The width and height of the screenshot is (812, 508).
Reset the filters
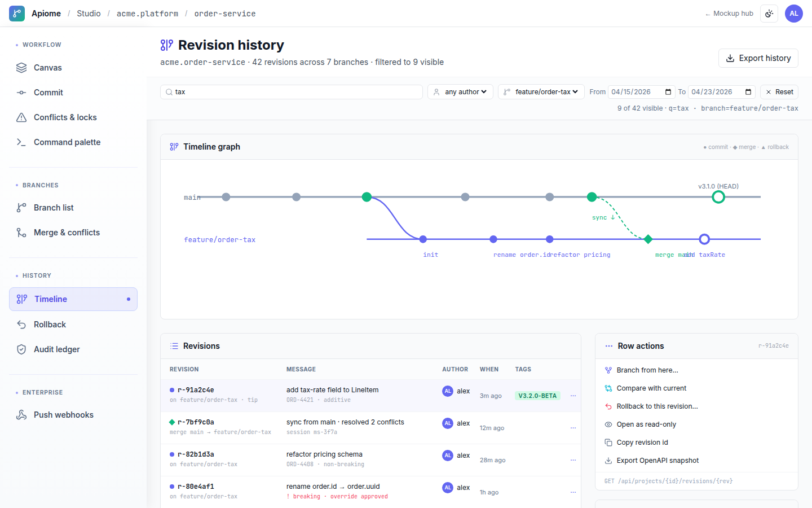[779, 92]
